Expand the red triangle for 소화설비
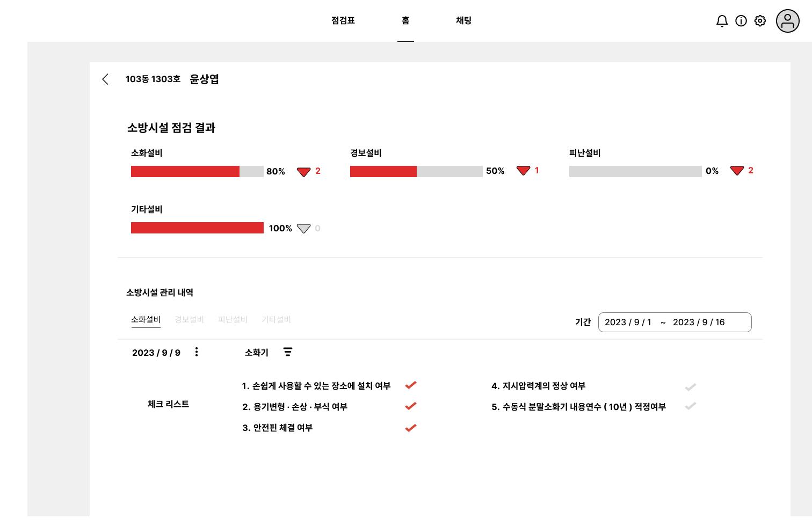Viewport: 812px width, 527px height. click(x=303, y=172)
